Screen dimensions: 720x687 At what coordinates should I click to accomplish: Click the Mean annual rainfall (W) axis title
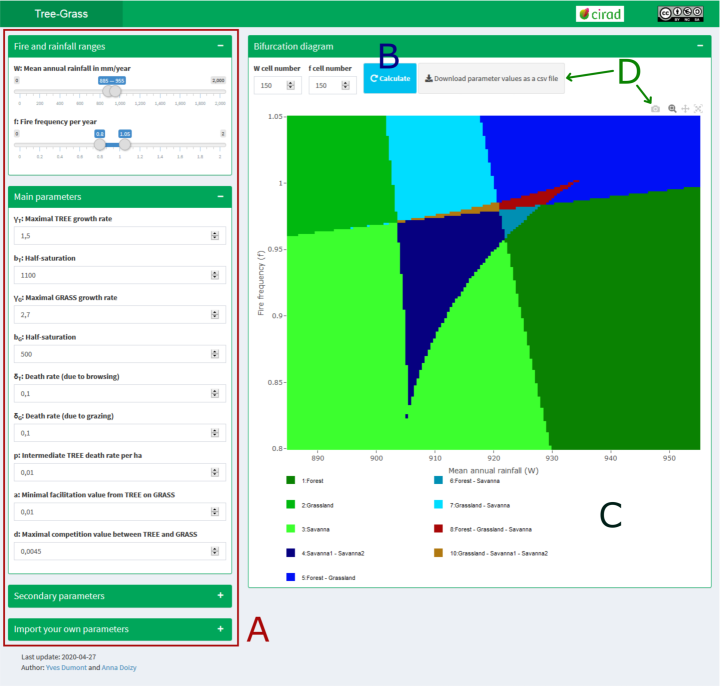click(493, 471)
